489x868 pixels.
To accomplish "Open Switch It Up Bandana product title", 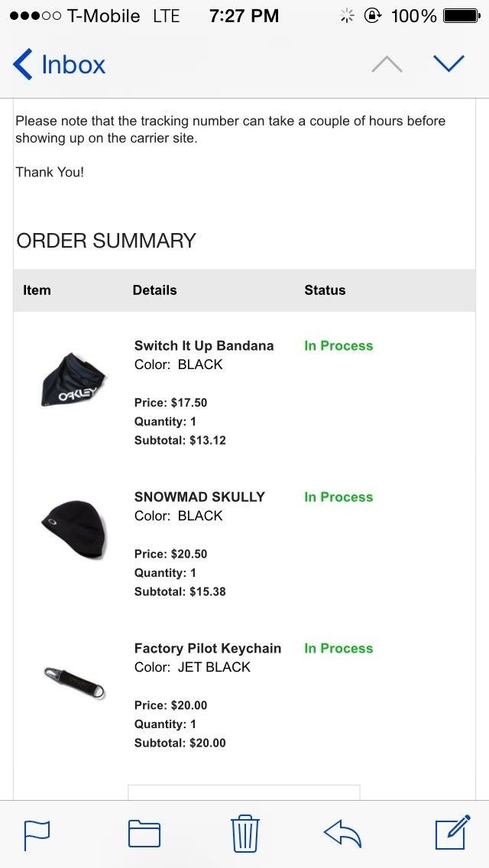I will (x=204, y=345).
